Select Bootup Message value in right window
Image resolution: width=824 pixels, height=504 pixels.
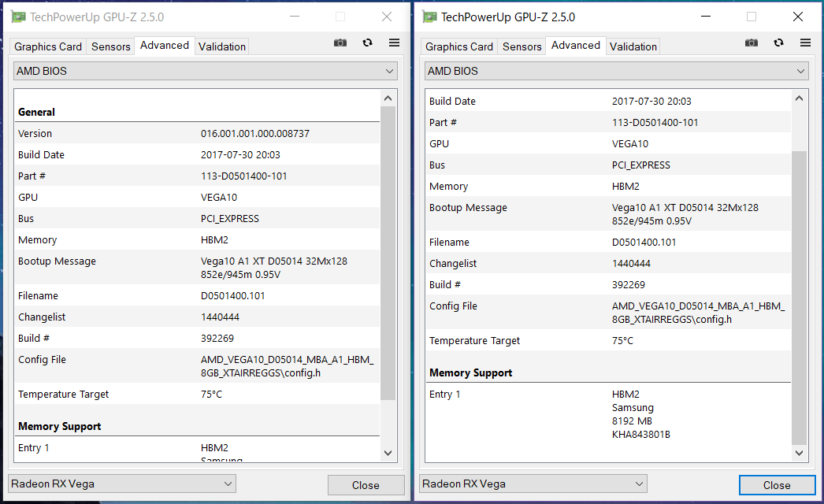(x=685, y=214)
